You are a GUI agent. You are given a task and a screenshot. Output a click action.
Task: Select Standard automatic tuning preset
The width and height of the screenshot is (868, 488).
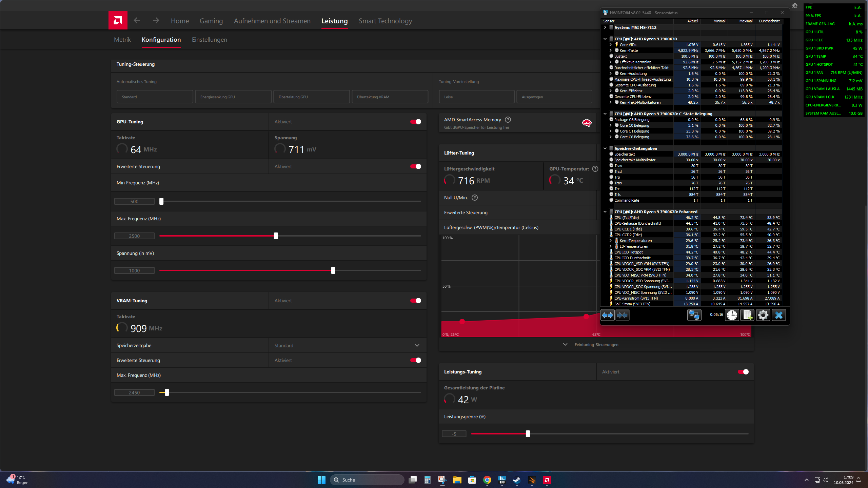point(155,97)
